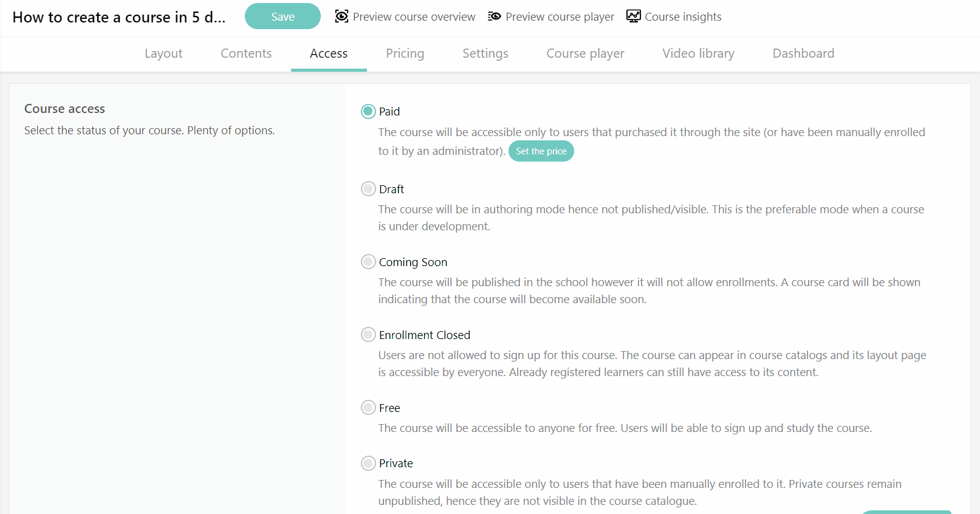980x514 pixels.
Task: Set course access to Private
Action: [x=368, y=462]
